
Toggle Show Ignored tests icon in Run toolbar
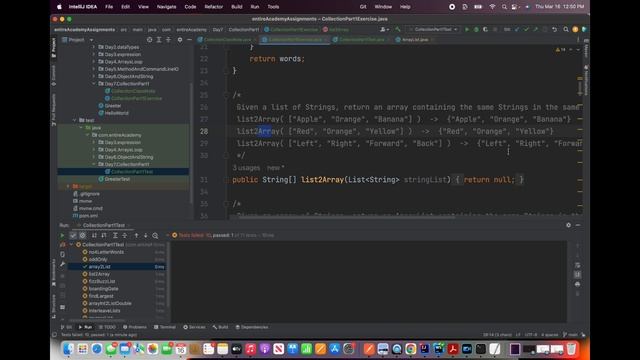pos(82,236)
